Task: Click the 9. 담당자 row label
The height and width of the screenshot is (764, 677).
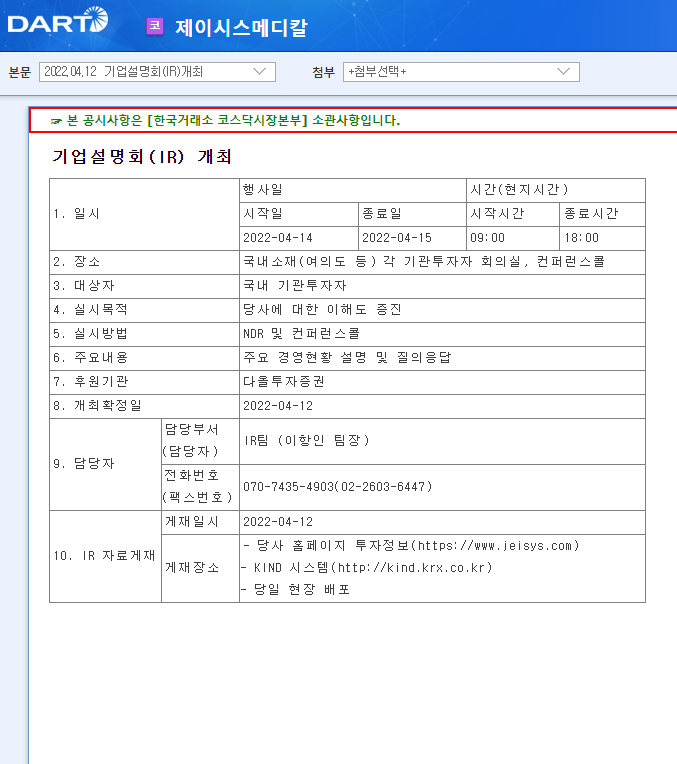Action: coord(105,464)
